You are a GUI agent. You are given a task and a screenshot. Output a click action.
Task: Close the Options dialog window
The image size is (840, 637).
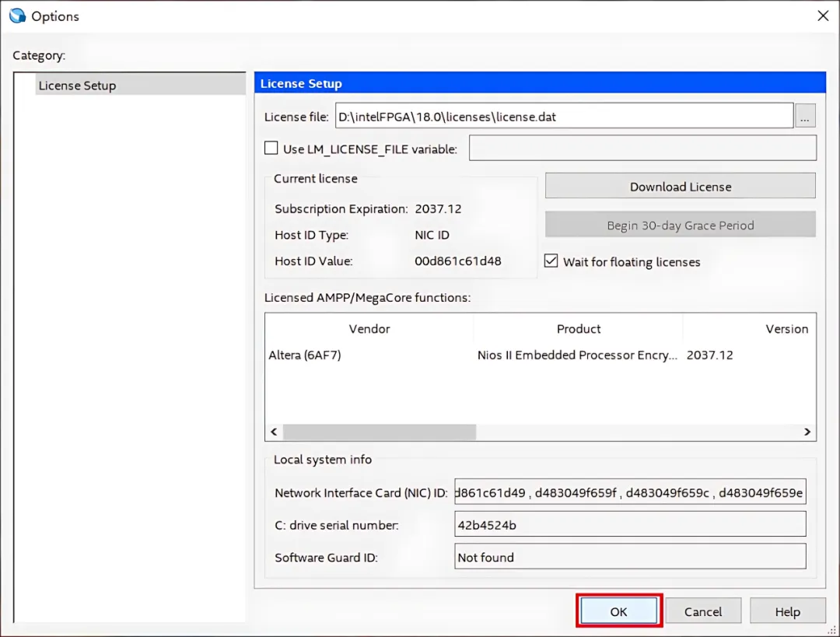click(823, 16)
